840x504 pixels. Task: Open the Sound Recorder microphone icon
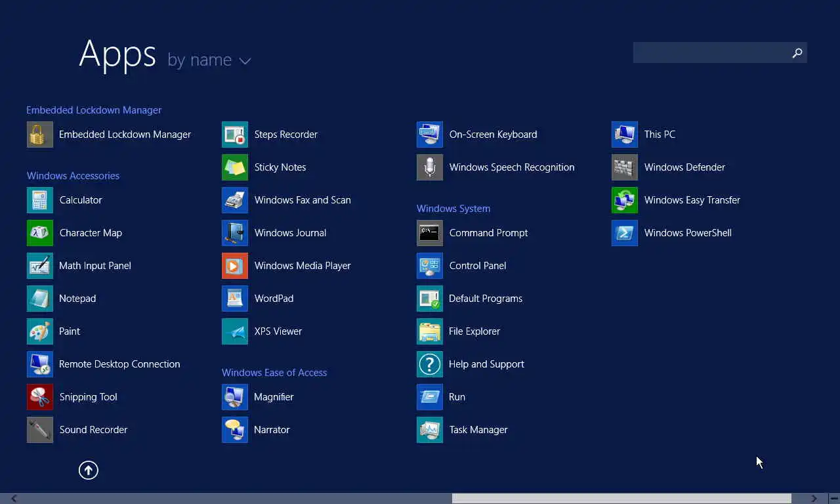tap(40, 430)
